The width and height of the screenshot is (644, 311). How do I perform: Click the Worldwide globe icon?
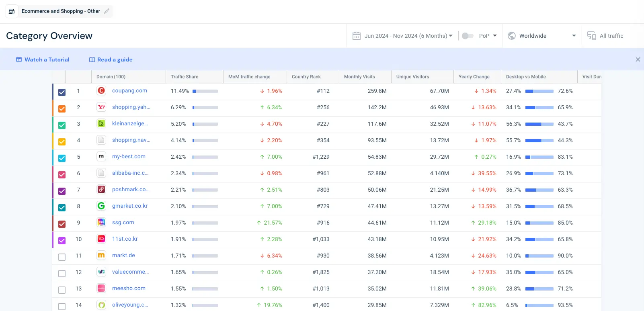(512, 36)
